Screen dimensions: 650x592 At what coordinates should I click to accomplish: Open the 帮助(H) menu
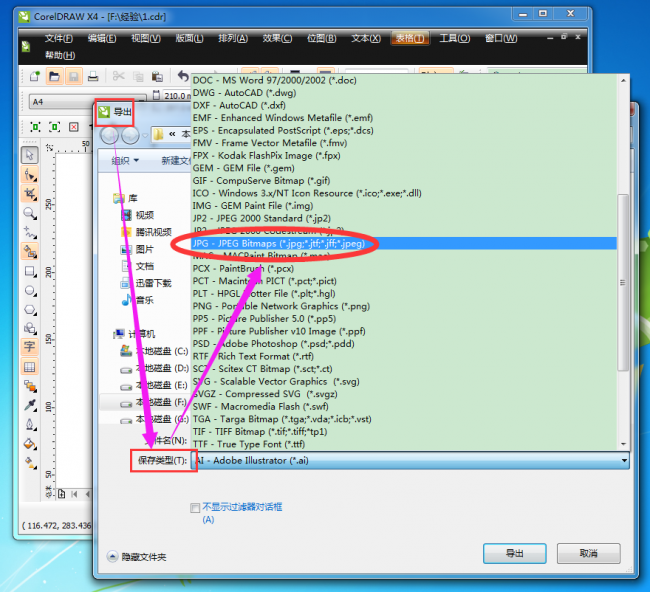[60, 55]
